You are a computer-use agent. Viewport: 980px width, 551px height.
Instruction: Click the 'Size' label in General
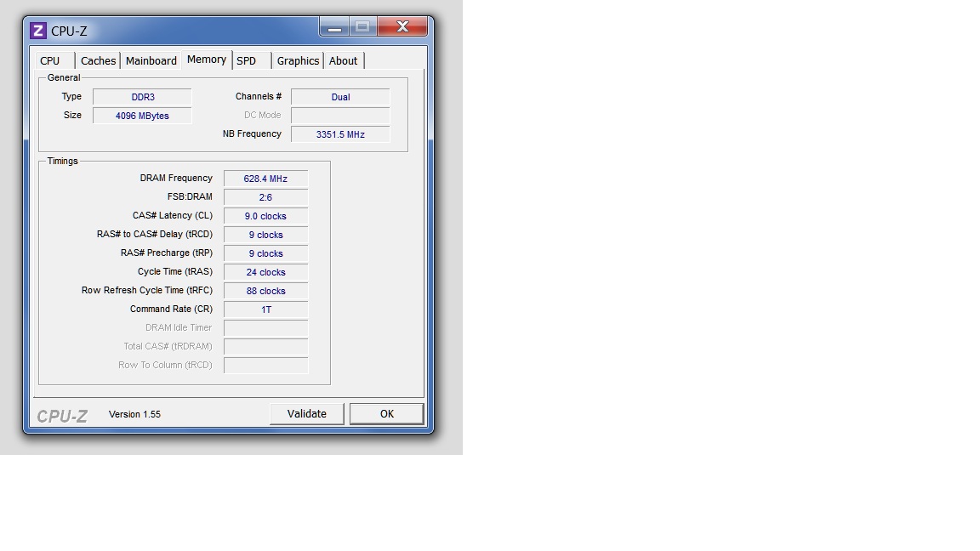point(72,115)
